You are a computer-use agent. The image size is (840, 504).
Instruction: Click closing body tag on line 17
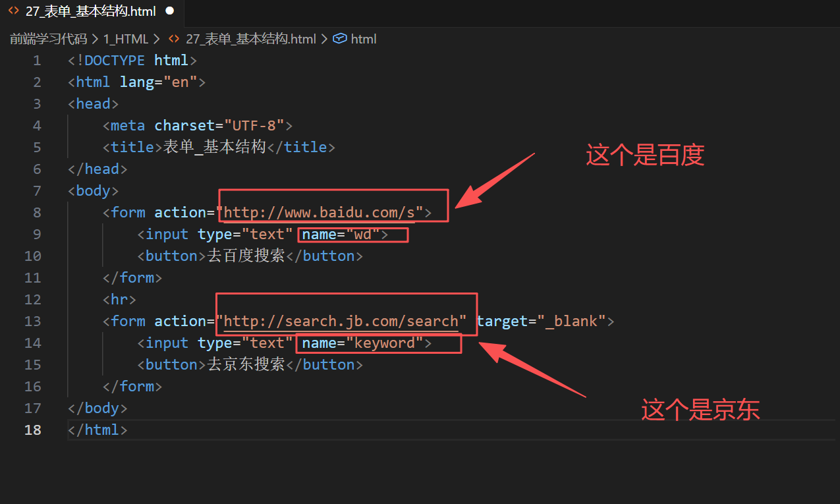(98, 408)
